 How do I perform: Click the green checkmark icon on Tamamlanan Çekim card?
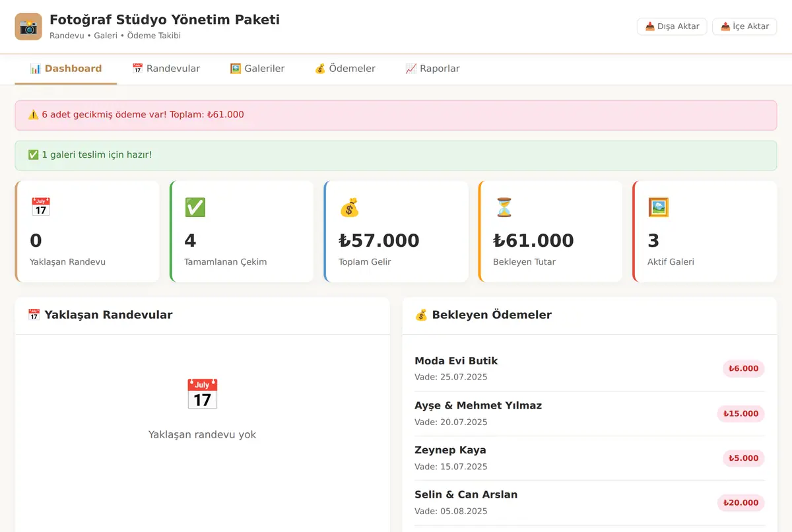195,207
